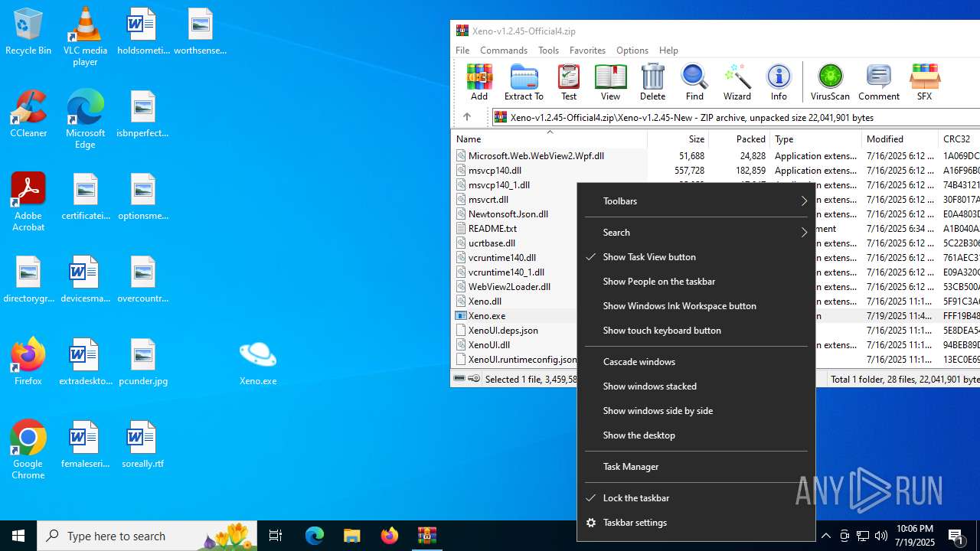Screen dimensions: 980x551
Task: Sort by the Modified column header
Action: click(x=900, y=139)
